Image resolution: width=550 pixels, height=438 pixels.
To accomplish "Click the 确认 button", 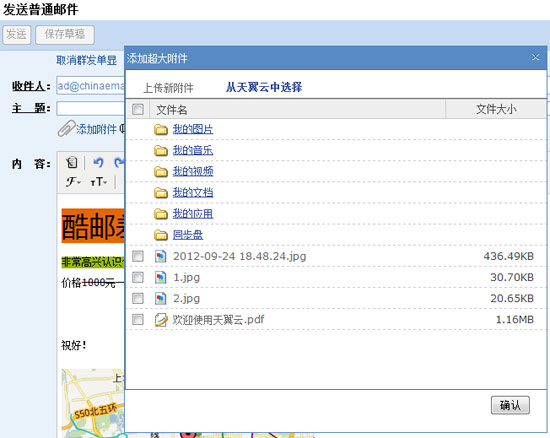I will click(510, 405).
